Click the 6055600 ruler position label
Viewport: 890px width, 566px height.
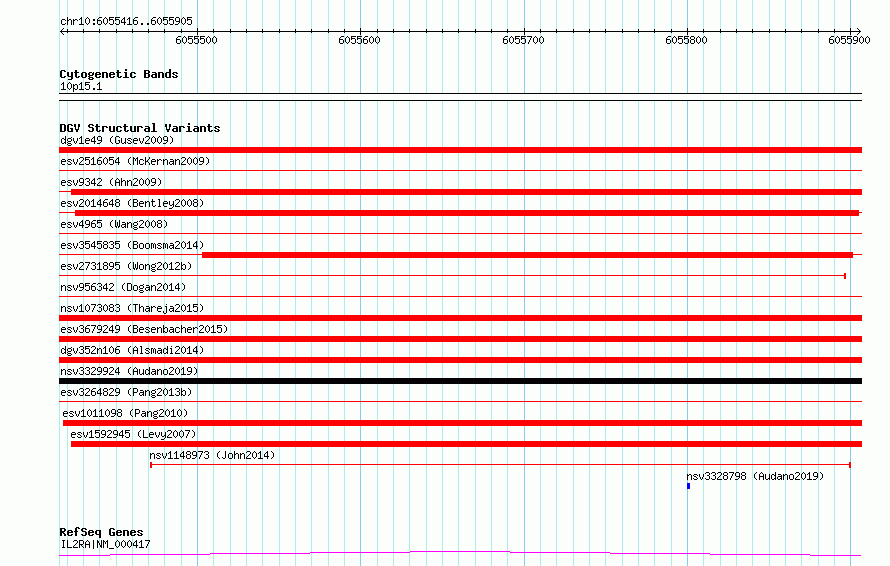coord(359,40)
